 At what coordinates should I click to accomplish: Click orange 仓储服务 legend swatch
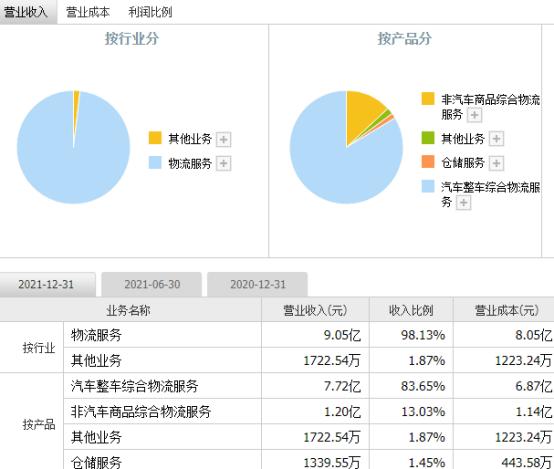[428, 162]
